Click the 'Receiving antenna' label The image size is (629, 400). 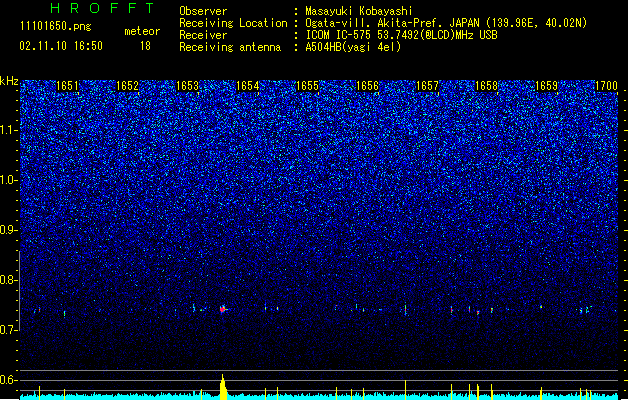[x=230, y=47]
